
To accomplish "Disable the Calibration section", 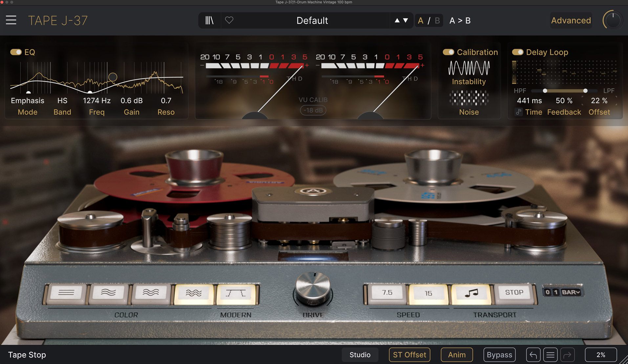I will tap(448, 52).
